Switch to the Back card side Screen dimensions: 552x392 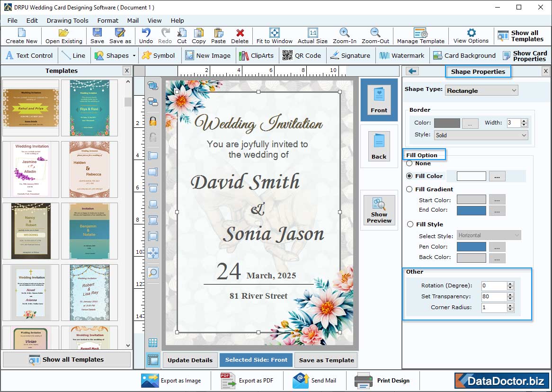click(x=379, y=146)
